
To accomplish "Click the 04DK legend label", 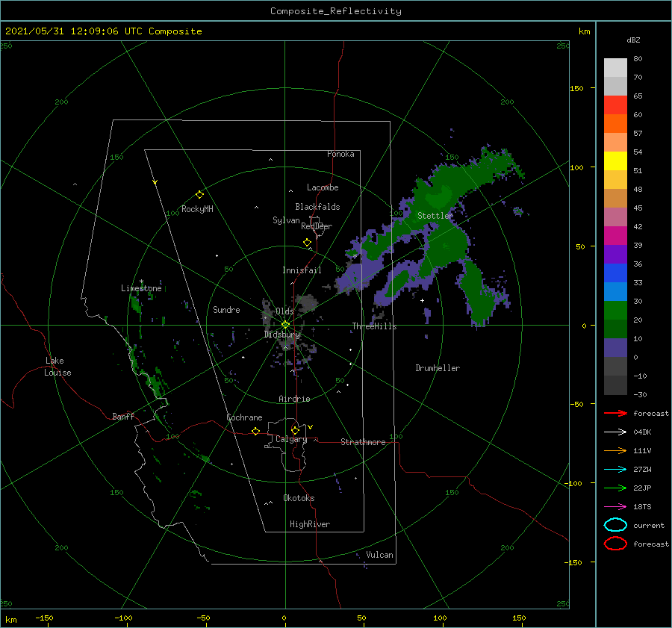I will point(642,432).
